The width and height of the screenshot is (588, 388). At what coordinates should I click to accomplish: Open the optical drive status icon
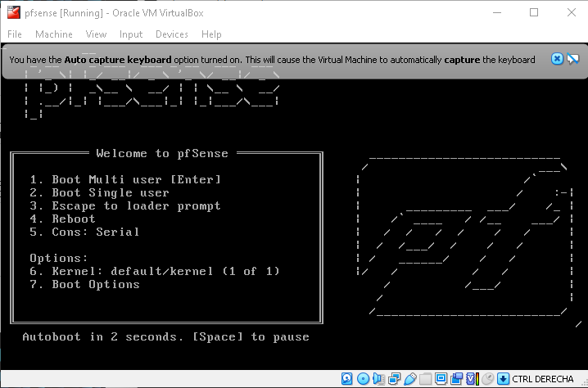[x=364, y=379]
